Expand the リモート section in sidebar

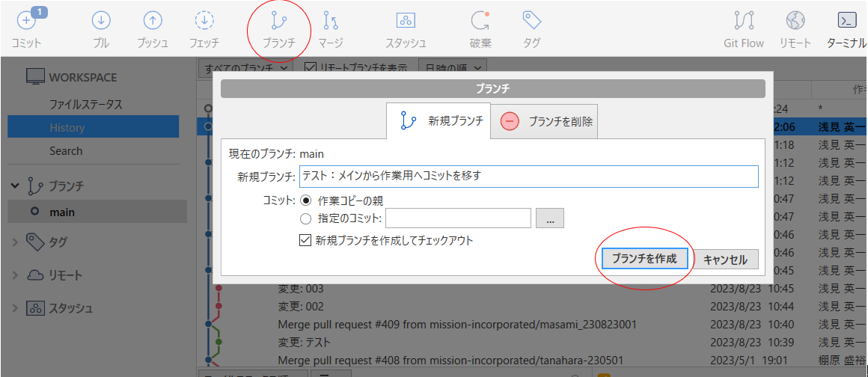pyautogui.click(x=15, y=275)
